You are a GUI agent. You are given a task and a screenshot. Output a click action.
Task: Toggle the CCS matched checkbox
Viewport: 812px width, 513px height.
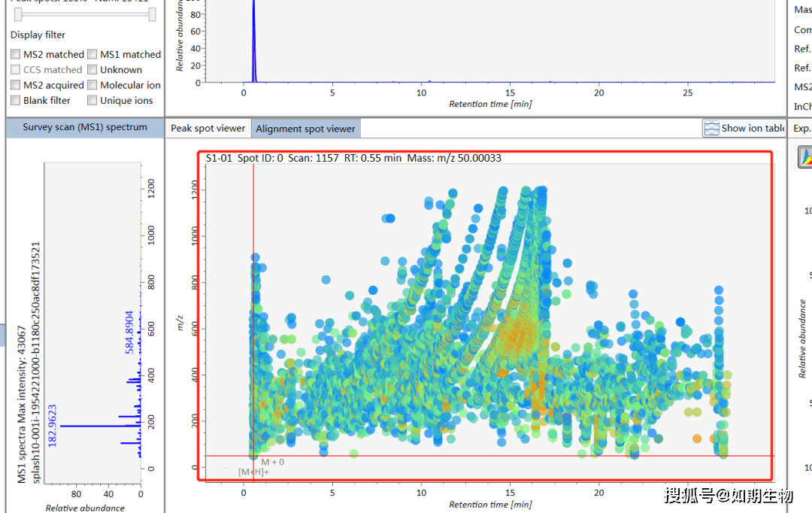(x=16, y=69)
